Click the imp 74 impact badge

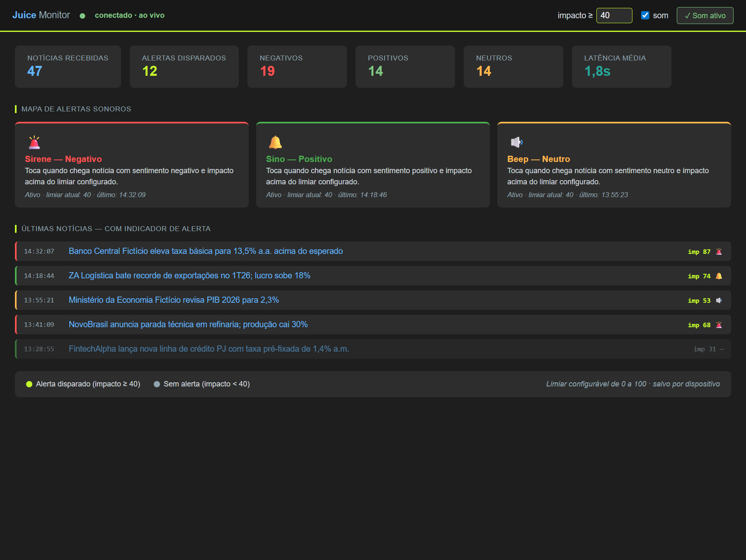coord(699,276)
